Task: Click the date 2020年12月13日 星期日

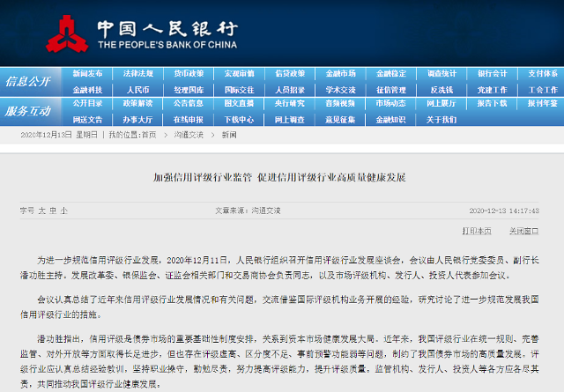Action: [59, 136]
